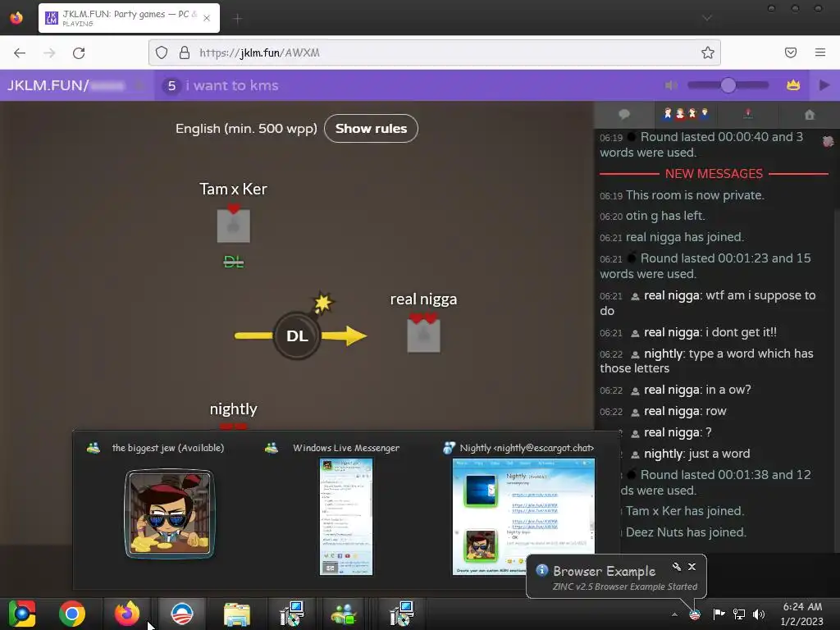Screen dimensions: 840x630
Task: Switch to the players list tab
Action: [x=686, y=114]
